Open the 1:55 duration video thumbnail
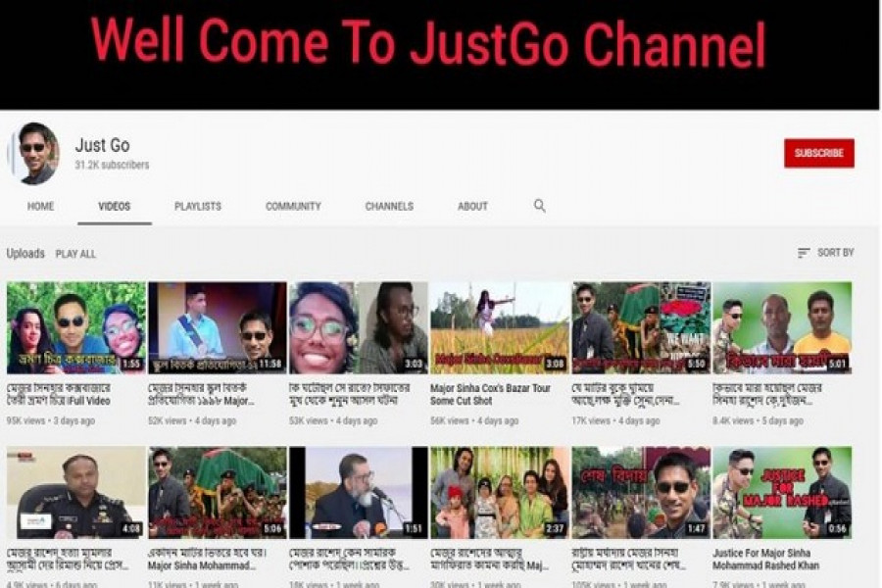This screenshot has width=882, height=588. tap(76, 327)
